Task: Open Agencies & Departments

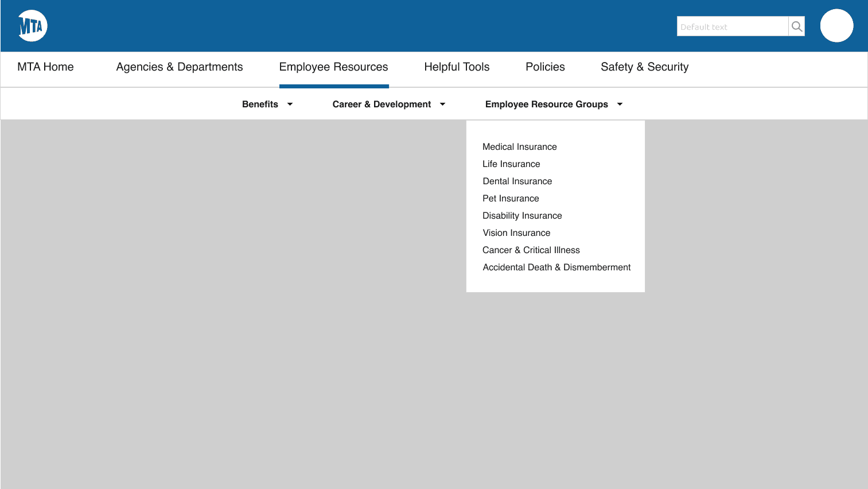Action: coord(179,67)
